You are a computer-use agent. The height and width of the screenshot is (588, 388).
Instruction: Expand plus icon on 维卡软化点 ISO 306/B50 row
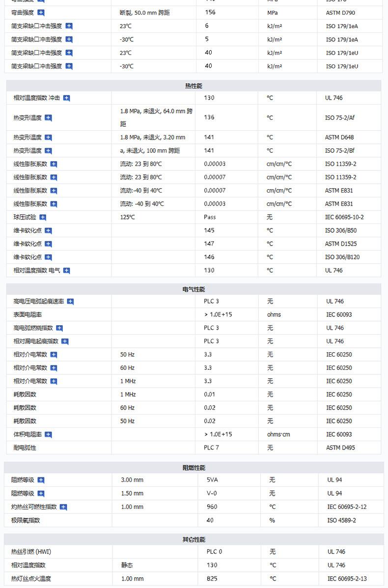click(x=48, y=231)
